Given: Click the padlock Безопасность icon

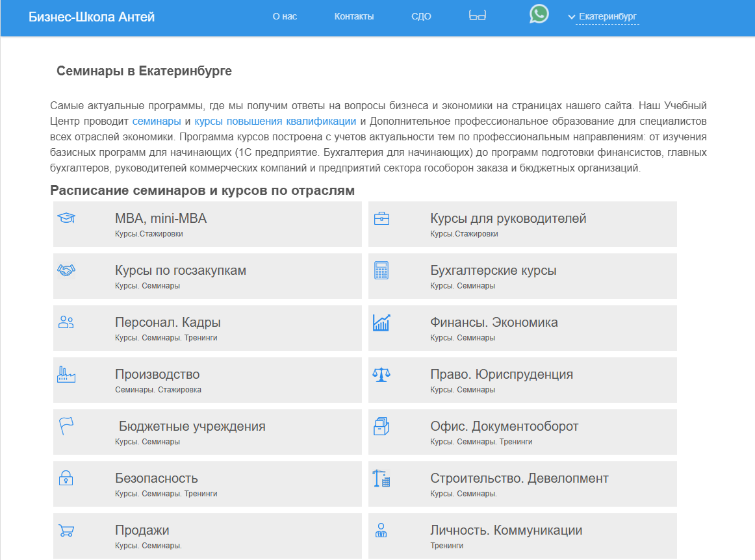Looking at the screenshot, I should 66,478.
